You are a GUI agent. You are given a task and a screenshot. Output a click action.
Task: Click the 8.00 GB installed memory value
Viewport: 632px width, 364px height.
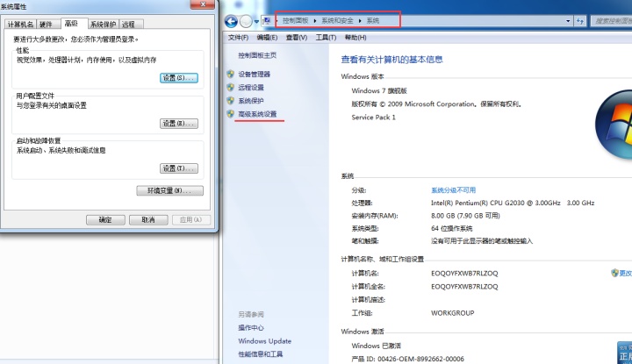point(465,216)
